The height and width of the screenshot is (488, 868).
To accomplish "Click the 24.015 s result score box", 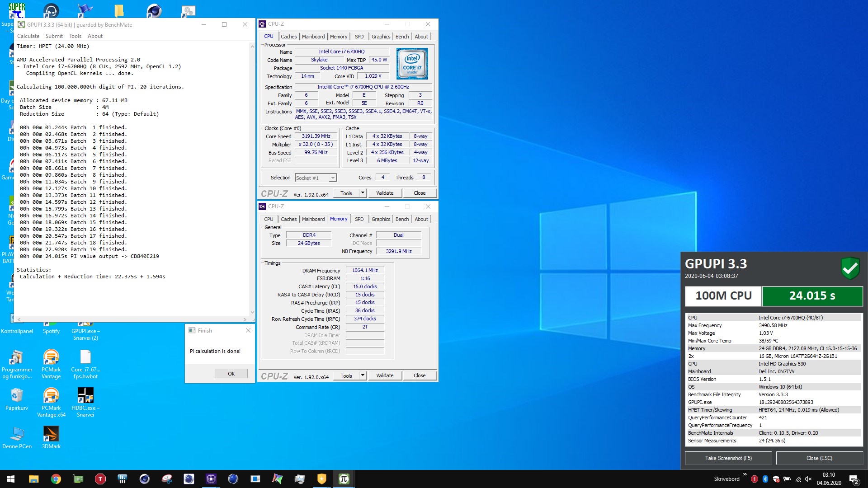I will click(812, 296).
